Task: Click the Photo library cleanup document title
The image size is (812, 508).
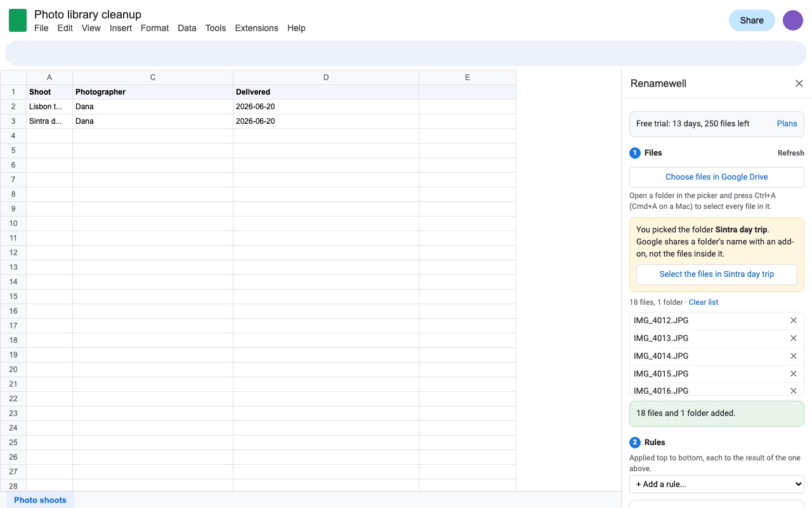Action: click(x=88, y=14)
